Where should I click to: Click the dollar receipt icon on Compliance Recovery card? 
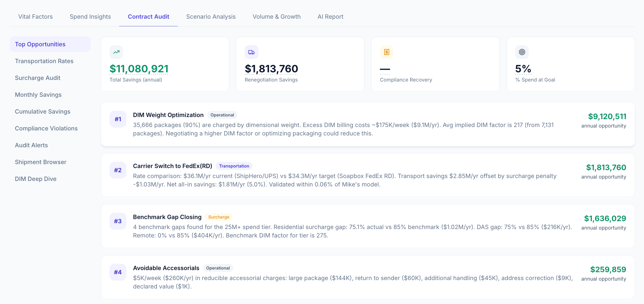[x=387, y=52]
